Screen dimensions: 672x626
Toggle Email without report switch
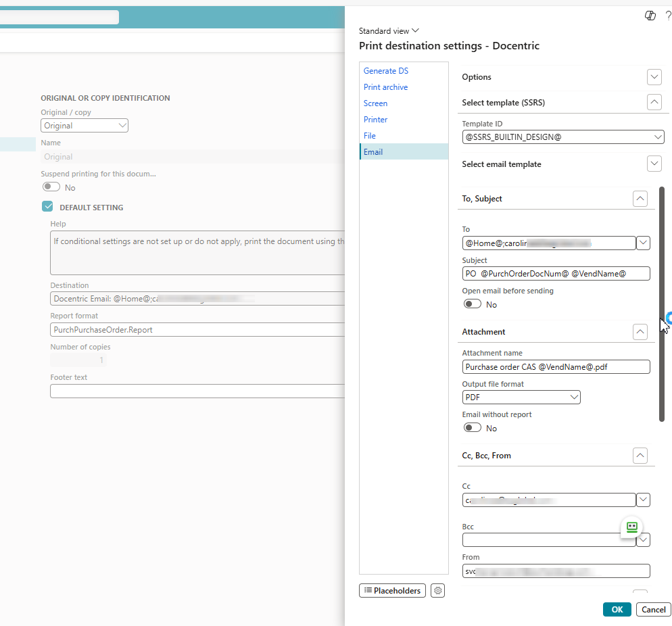(473, 428)
